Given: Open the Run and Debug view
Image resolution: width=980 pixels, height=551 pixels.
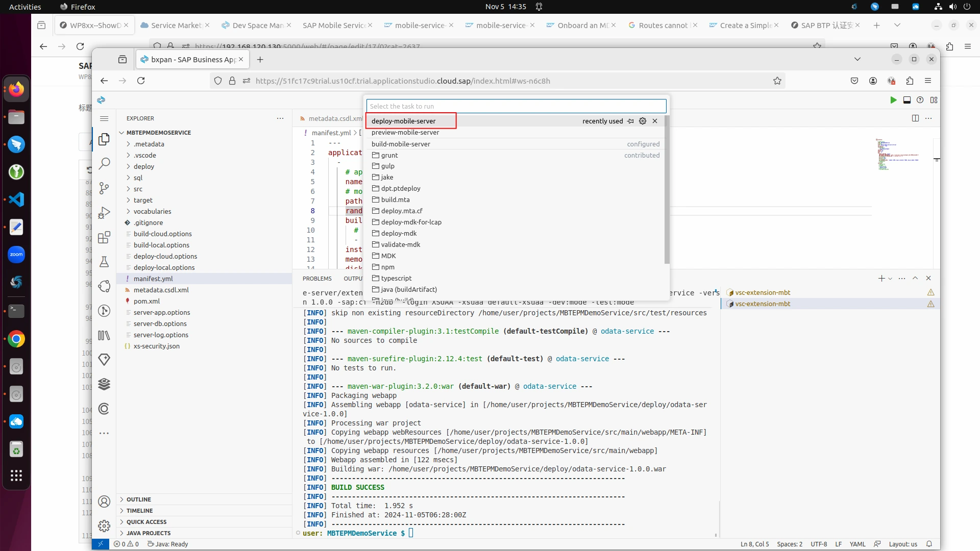Looking at the screenshot, I should 104,212.
